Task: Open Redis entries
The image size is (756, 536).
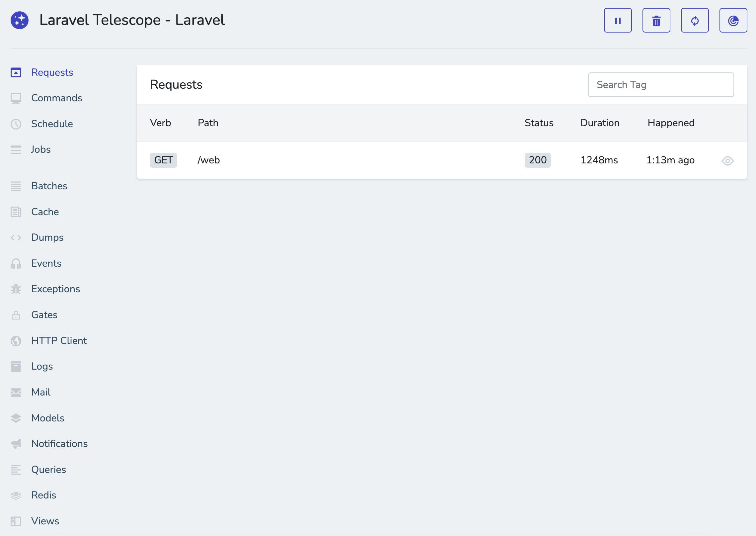Action: pyautogui.click(x=43, y=495)
